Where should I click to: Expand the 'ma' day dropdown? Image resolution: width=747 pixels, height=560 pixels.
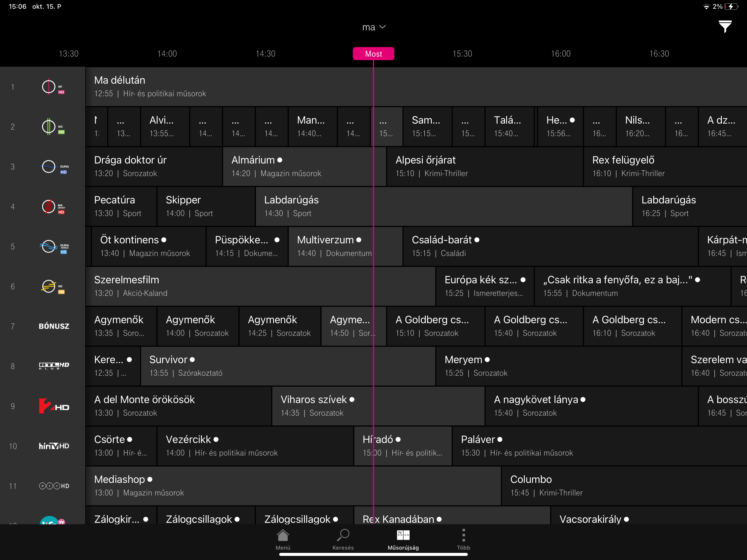point(373,27)
